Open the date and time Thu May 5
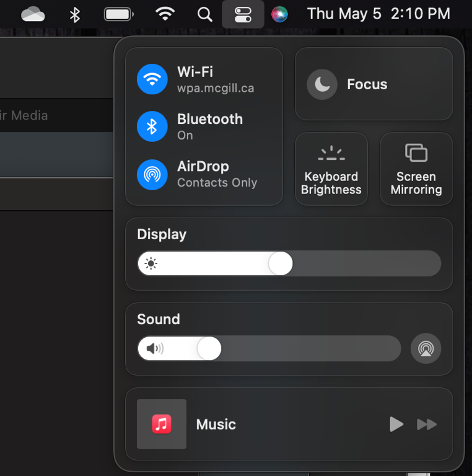 coord(378,14)
